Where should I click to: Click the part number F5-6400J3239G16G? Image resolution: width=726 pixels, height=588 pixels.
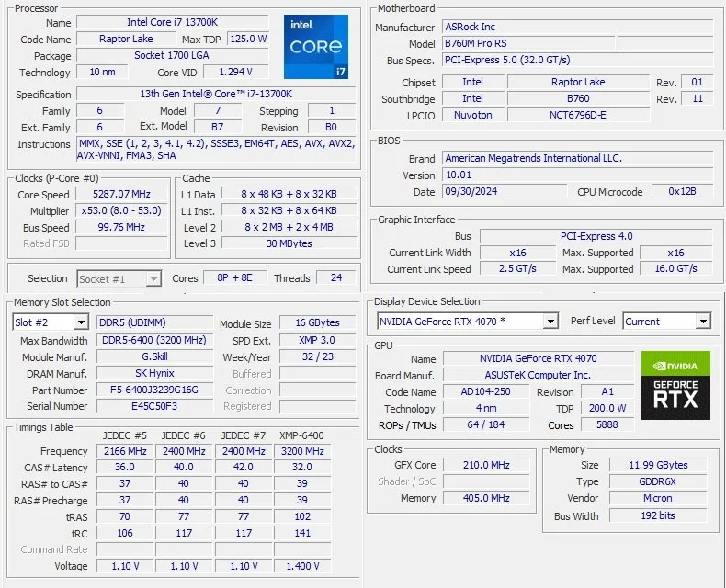pos(154,390)
